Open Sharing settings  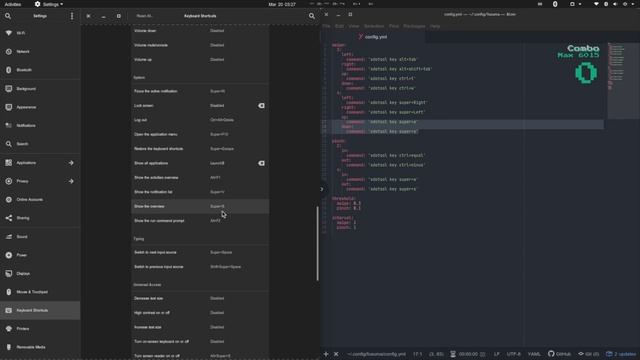pyautogui.click(x=40, y=218)
